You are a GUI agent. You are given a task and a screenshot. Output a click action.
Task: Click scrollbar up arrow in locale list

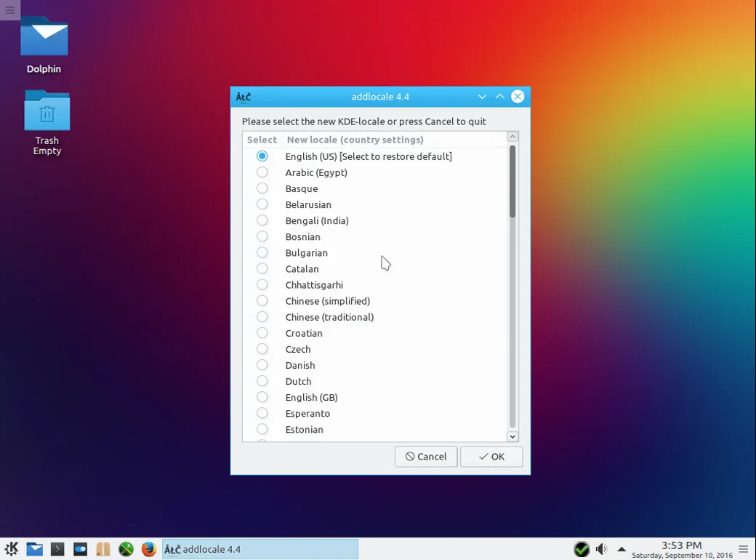pos(512,137)
